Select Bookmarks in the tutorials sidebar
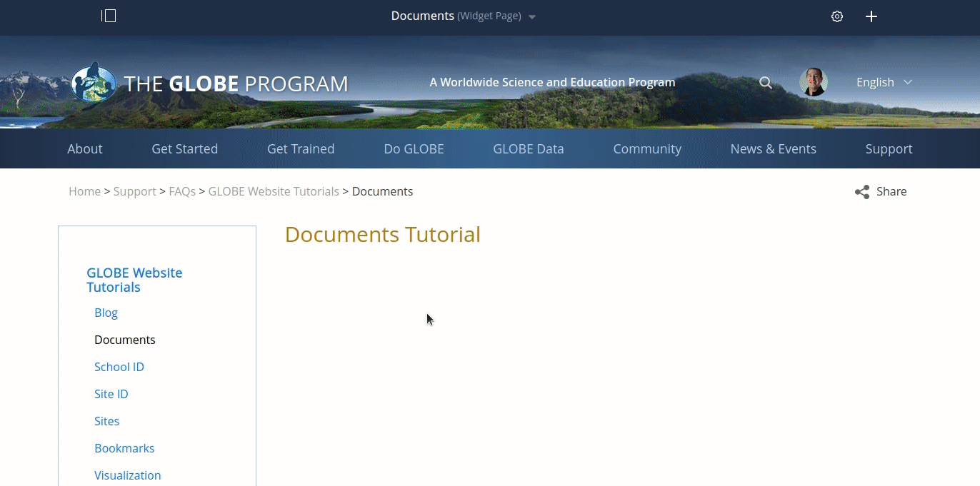 (124, 448)
